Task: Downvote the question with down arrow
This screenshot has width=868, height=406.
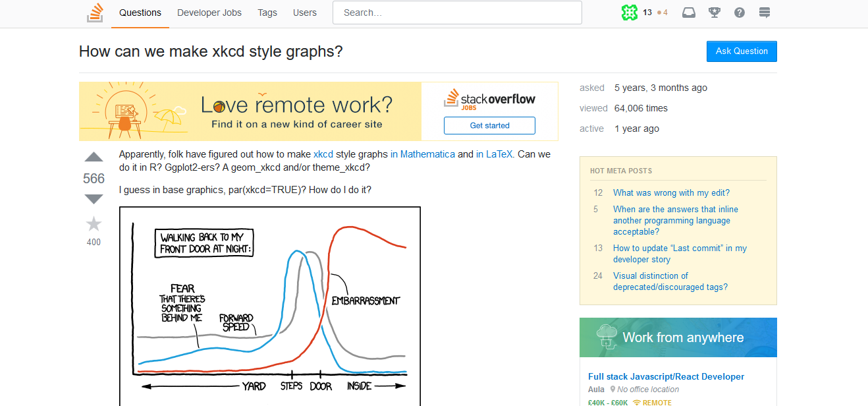Action: [94, 199]
